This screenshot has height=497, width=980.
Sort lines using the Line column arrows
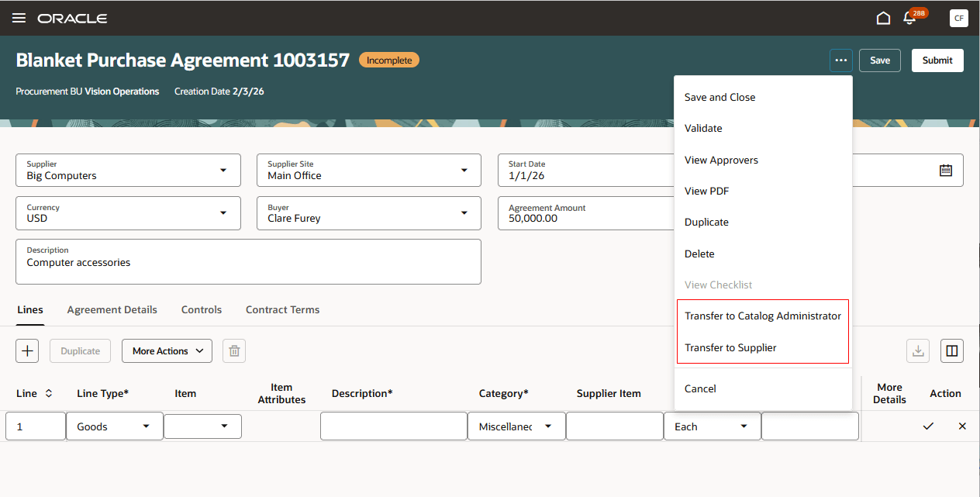tap(49, 393)
